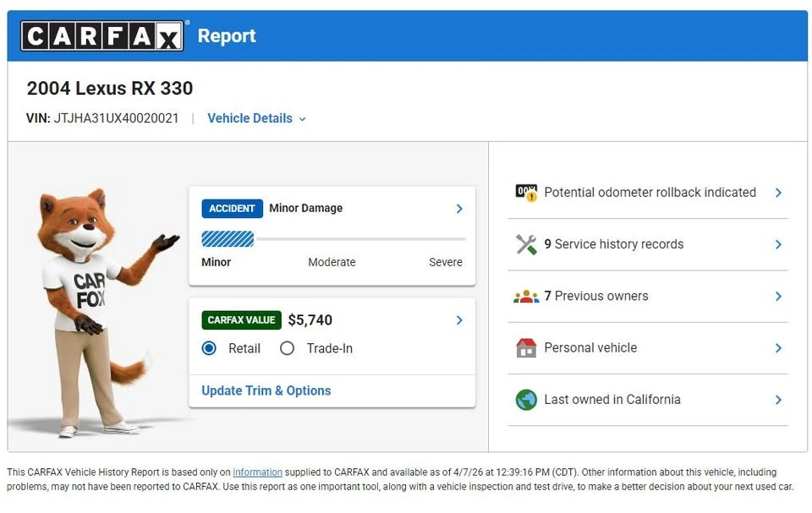Click the Potential odometer rollback indicated text
The image size is (812, 513).
pos(650,193)
